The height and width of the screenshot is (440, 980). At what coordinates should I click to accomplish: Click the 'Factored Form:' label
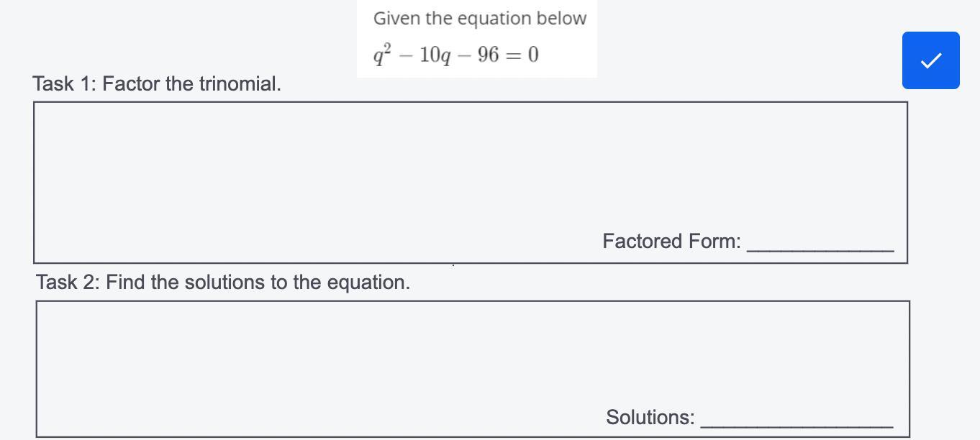point(672,241)
